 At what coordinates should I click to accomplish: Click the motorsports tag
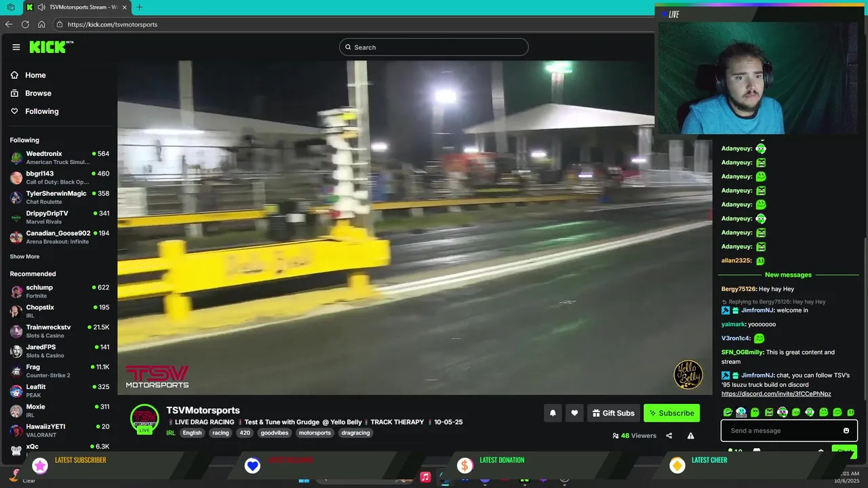pyautogui.click(x=315, y=433)
